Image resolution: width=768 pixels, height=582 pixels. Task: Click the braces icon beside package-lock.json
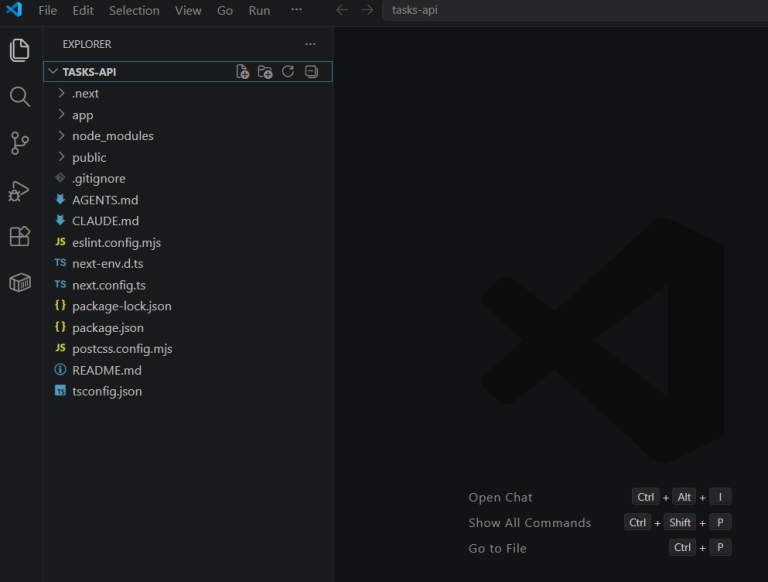(60, 305)
